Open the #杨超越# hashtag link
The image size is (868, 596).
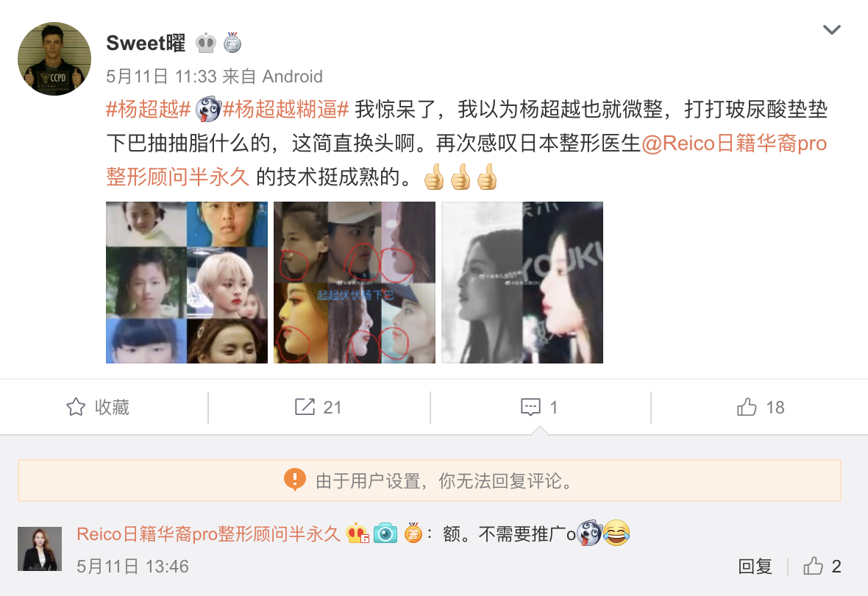[149, 110]
